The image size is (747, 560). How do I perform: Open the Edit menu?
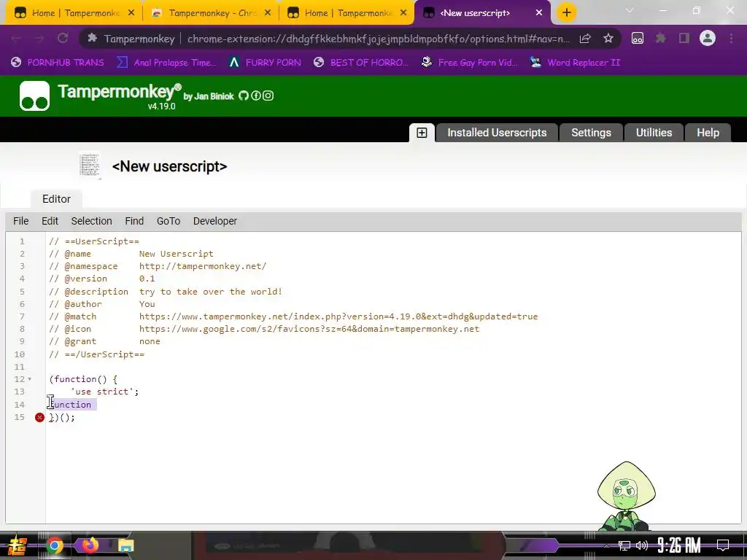50,222
